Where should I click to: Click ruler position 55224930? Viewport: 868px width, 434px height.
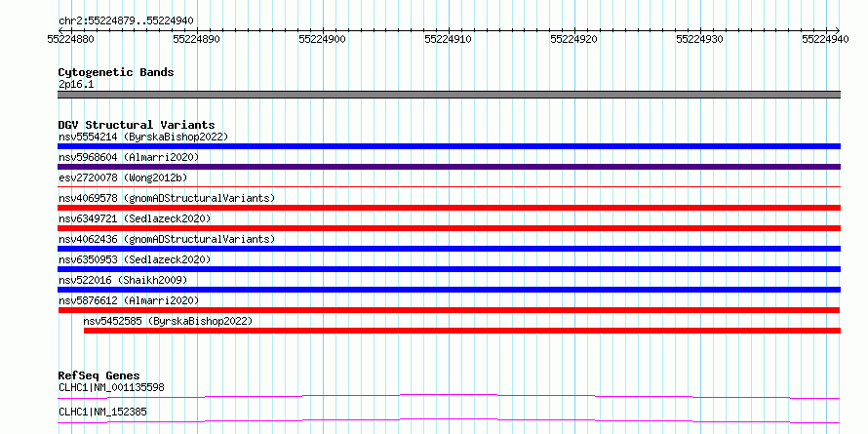pos(699,39)
